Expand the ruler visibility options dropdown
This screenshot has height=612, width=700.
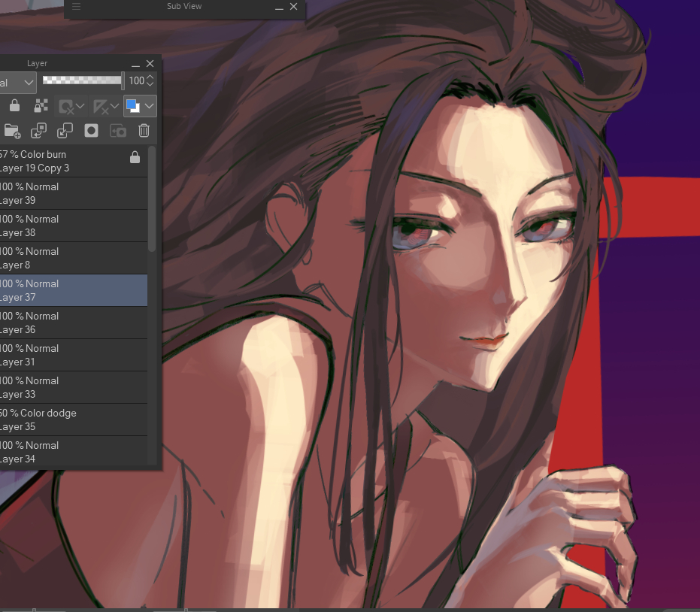[x=114, y=106]
